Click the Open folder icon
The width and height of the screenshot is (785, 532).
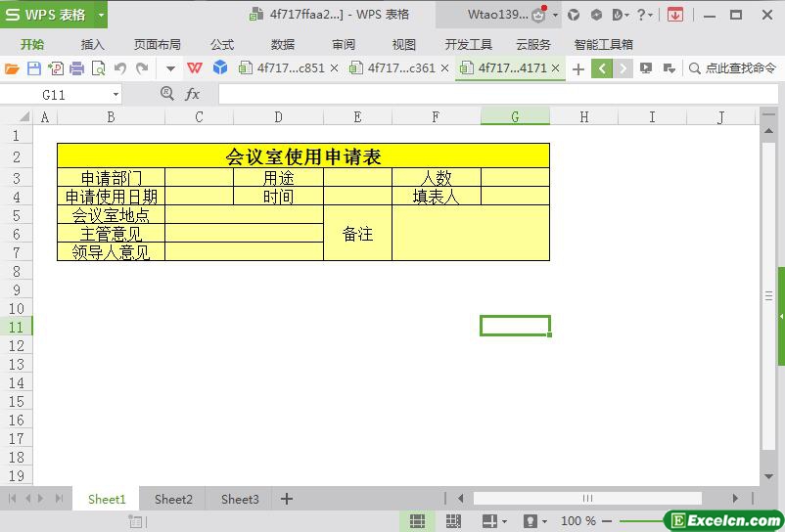tap(12, 68)
